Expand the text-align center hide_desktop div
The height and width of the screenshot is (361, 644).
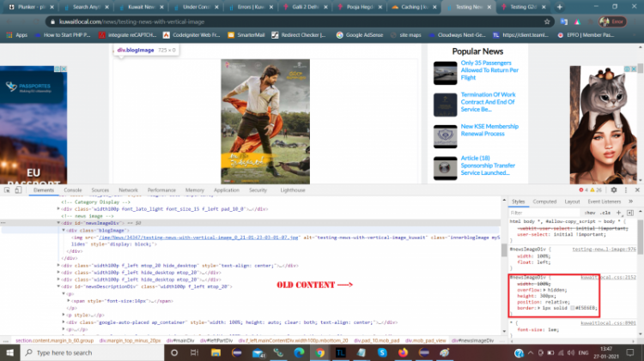point(58,266)
